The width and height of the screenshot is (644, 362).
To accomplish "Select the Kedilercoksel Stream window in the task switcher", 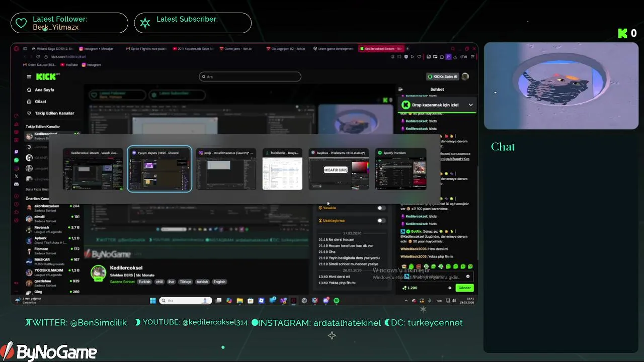I will pos(93,169).
